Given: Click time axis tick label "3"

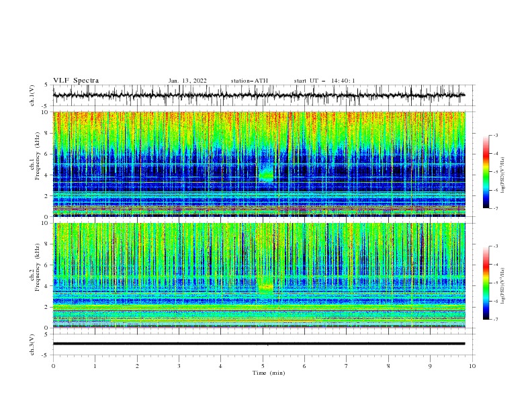Looking at the screenshot, I should click(x=179, y=366).
